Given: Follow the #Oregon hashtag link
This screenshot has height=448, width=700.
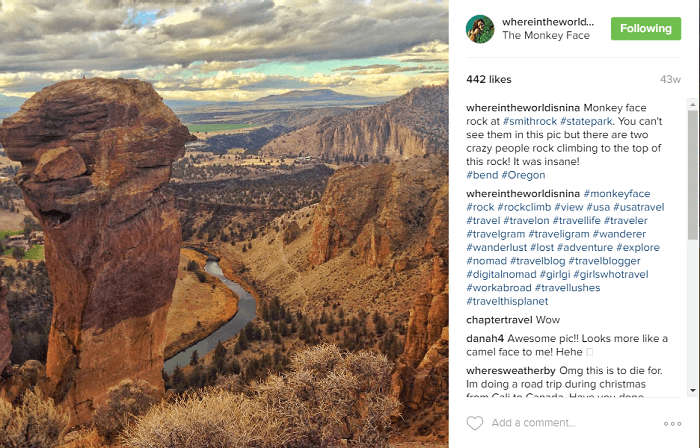Looking at the screenshot, I should (523, 175).
